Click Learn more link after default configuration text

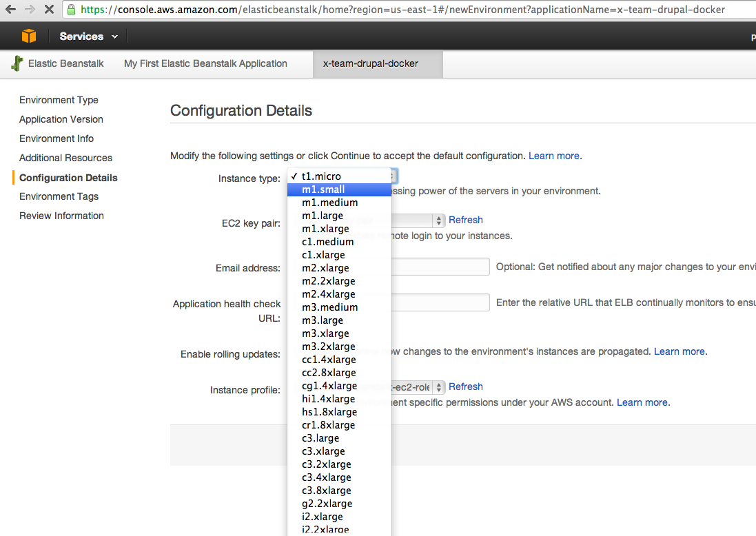[555, 156]
